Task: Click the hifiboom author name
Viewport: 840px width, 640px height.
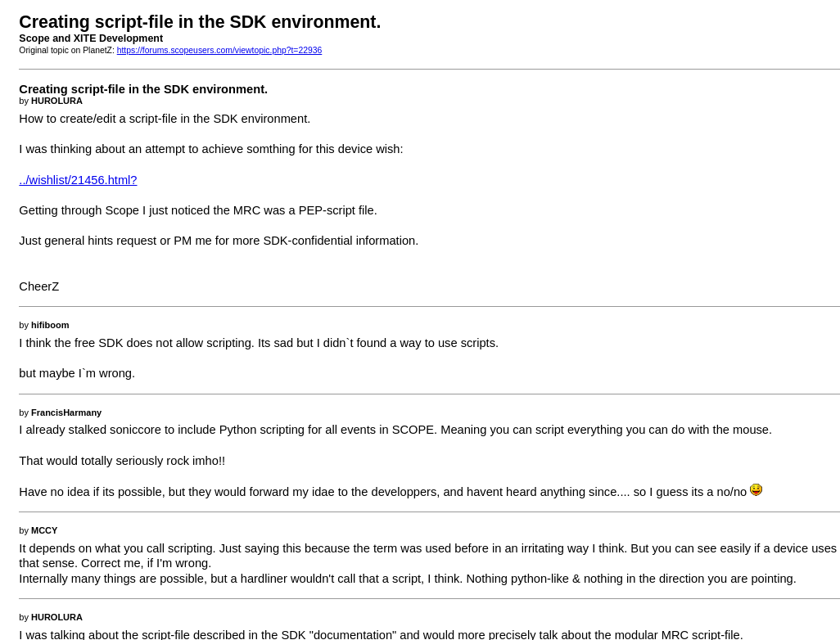Action: coord(50,325)
